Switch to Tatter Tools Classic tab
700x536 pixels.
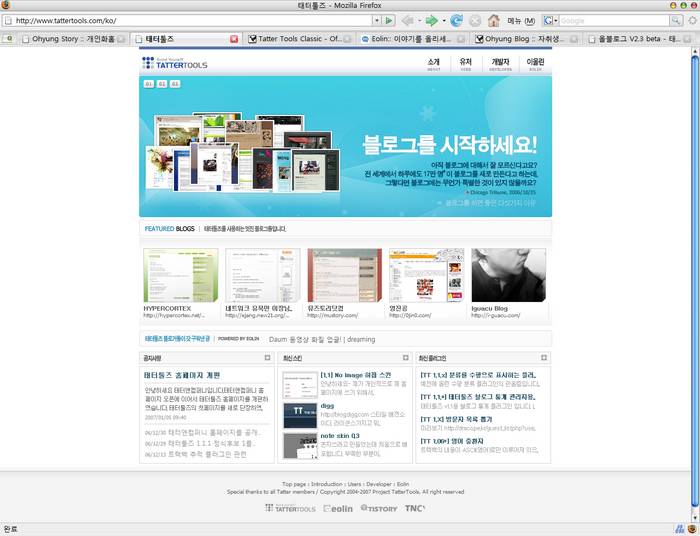tap(300, 39)
